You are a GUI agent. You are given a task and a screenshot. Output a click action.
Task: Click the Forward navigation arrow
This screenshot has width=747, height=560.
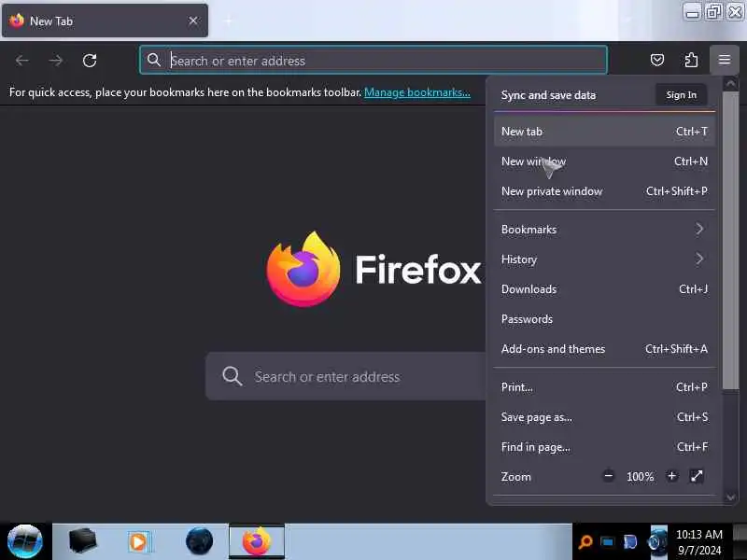tap(56, 61)
